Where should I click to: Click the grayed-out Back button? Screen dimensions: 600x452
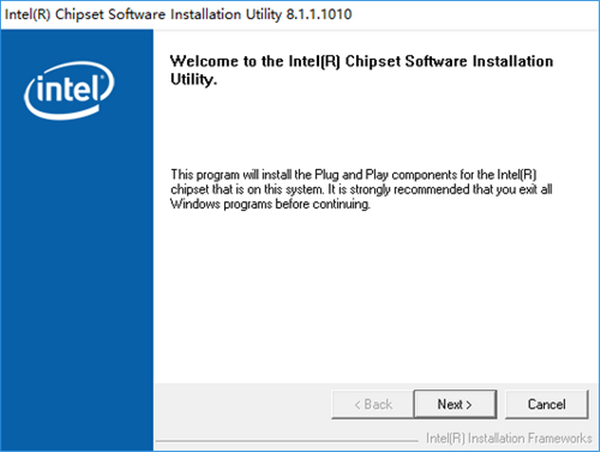click(x=373, y=404)
